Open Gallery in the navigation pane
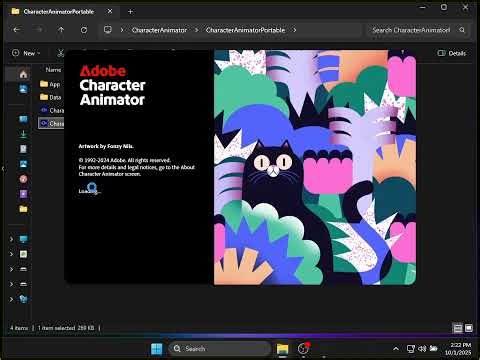This screenshot has height=360, width=480. point(23,89)
